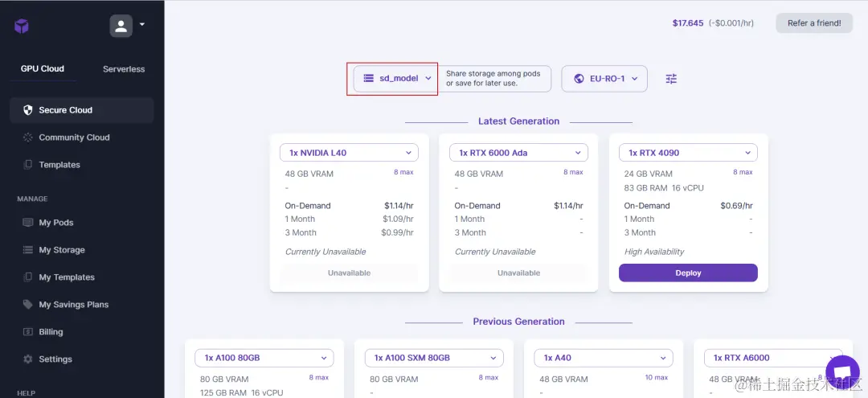Expand the 1x A100 80GB dropdown
This screenshot has width=868, height=398.
pos(264,358)
